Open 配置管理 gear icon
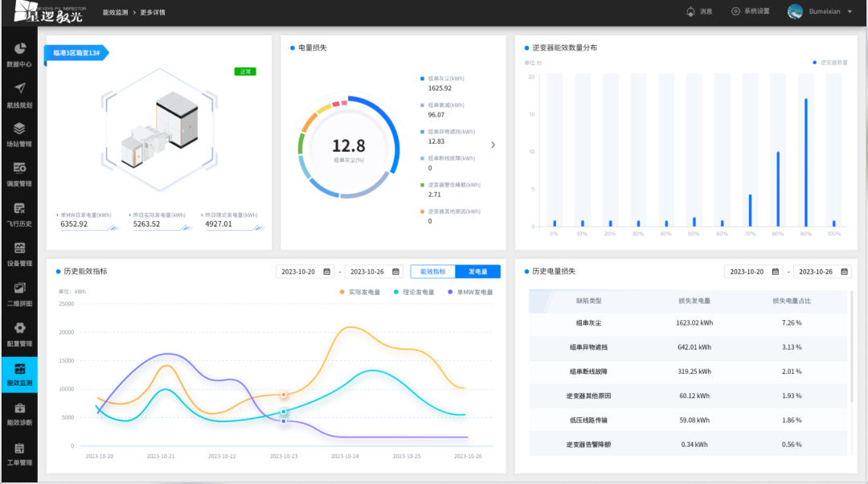868x484 pixels. click(x=19, y=333)
